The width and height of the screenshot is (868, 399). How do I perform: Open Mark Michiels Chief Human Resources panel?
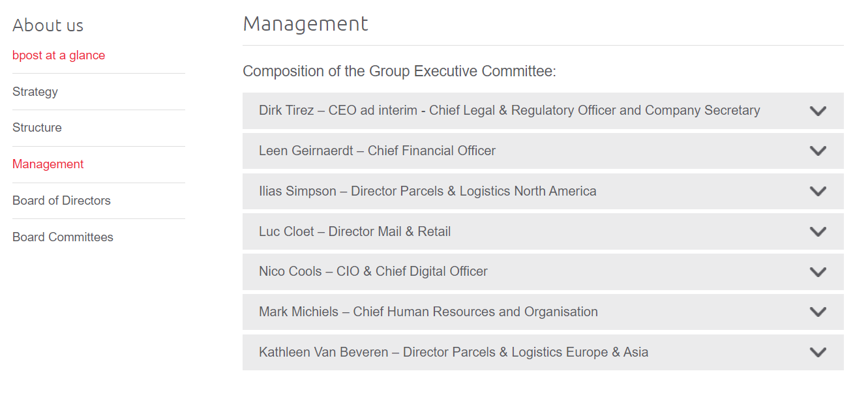click(x=428, y=312)
